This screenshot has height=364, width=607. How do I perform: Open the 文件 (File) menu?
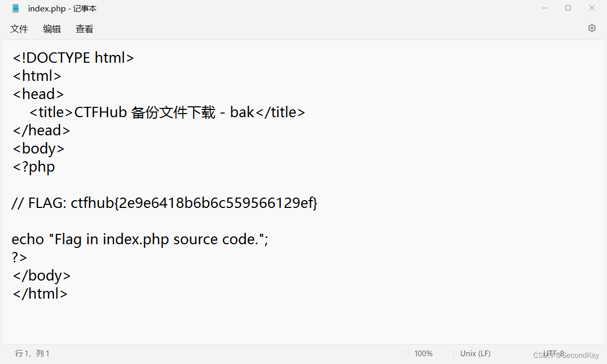tap(19, 29)
